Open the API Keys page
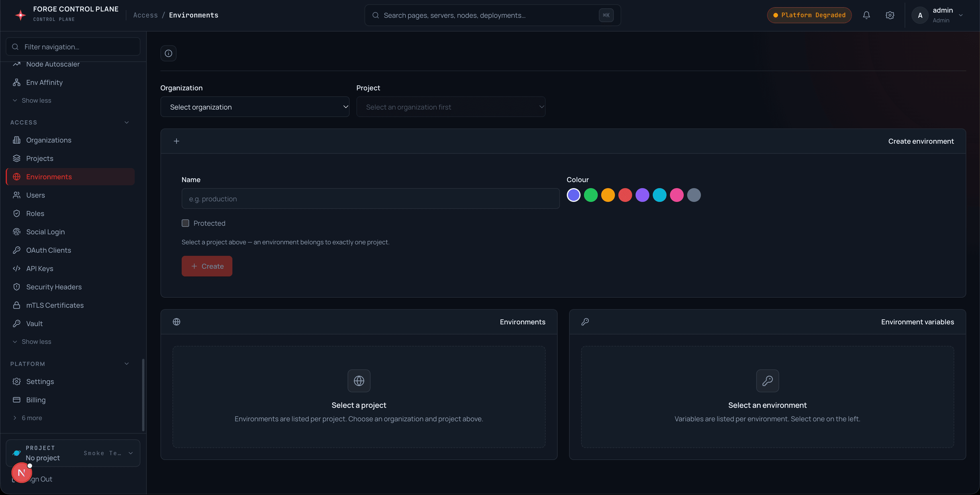 pos(70,268)
